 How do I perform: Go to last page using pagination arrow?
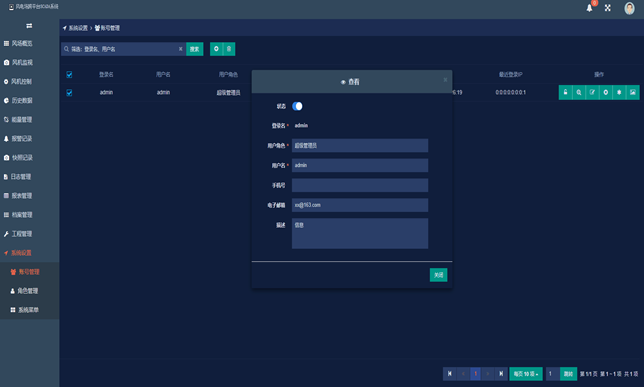[501, 374]
